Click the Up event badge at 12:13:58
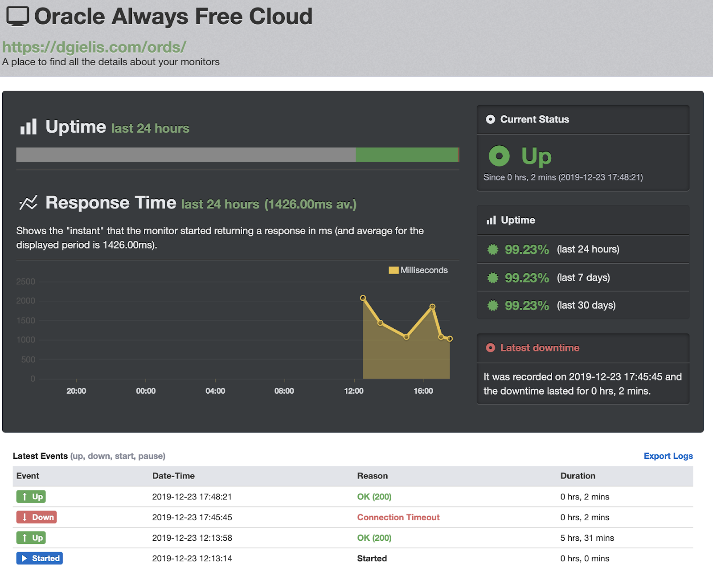Image resolution: width=713 pixels, height=588 pixels. tap(31, 537)
